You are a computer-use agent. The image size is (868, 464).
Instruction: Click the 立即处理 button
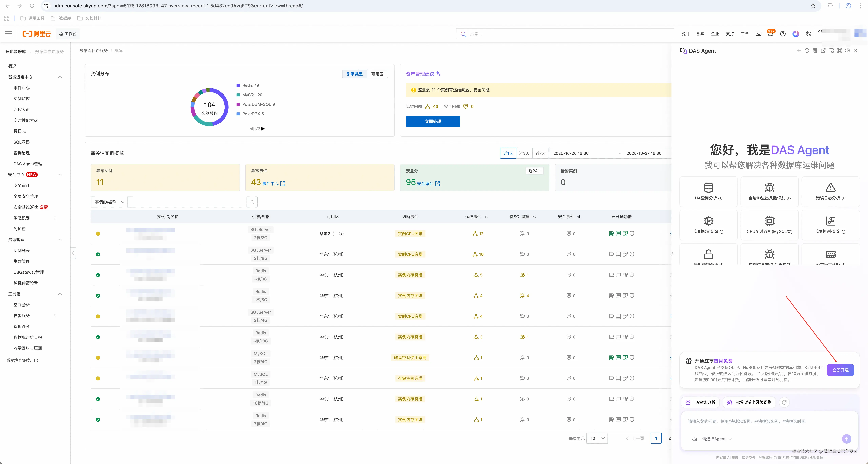433,122
